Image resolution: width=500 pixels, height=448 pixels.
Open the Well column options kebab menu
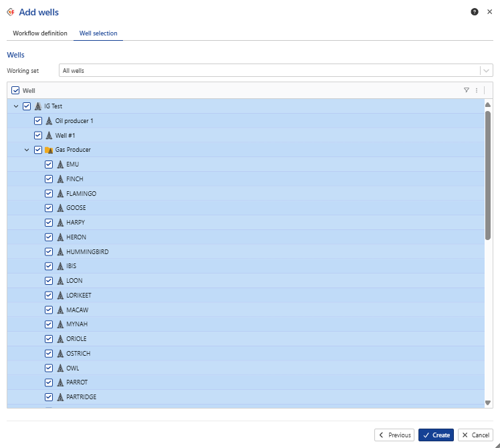click(x=477, y=90)
